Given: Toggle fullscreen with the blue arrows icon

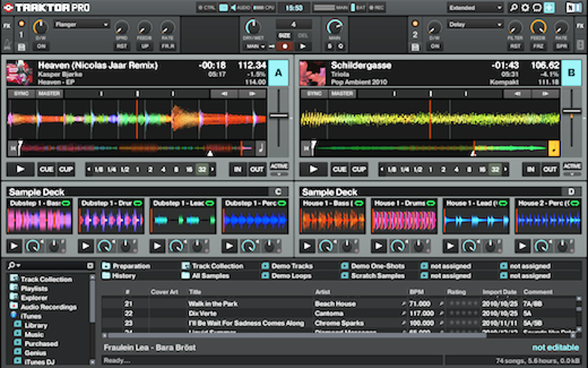Looking at the screenshot, I should [549, 8].
